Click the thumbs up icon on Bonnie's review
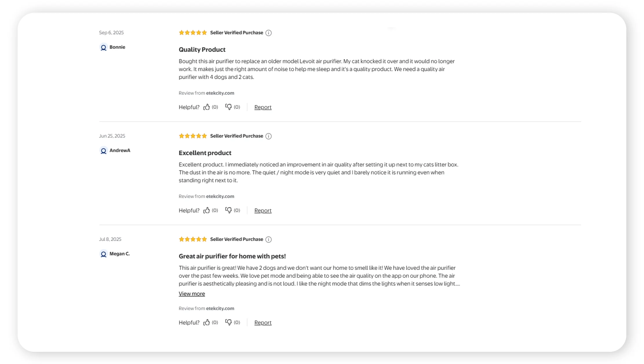This screenshot has width=644, height=364. (207, 107)
